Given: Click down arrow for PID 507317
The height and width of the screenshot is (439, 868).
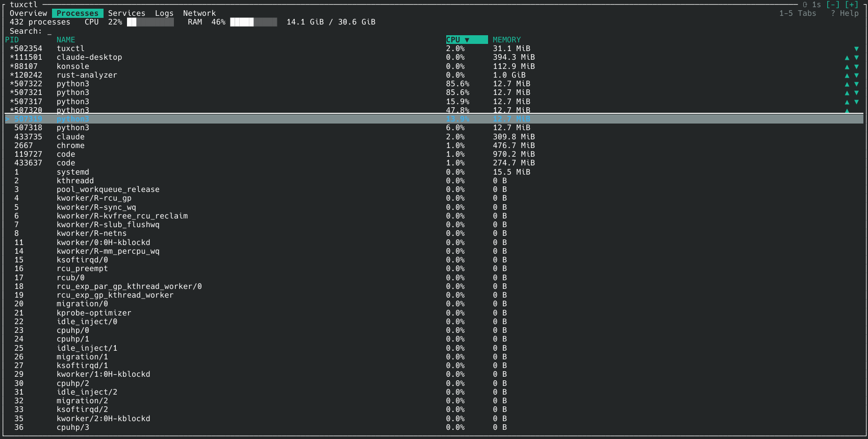Looking at the screenshot, I should pos(856,102).
